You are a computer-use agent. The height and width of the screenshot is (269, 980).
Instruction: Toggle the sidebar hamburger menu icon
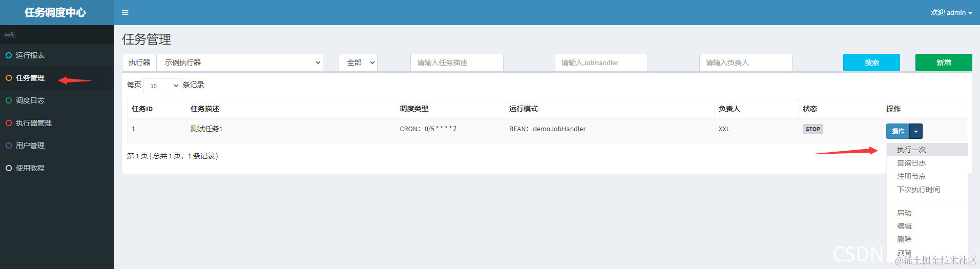click(125, 12)
